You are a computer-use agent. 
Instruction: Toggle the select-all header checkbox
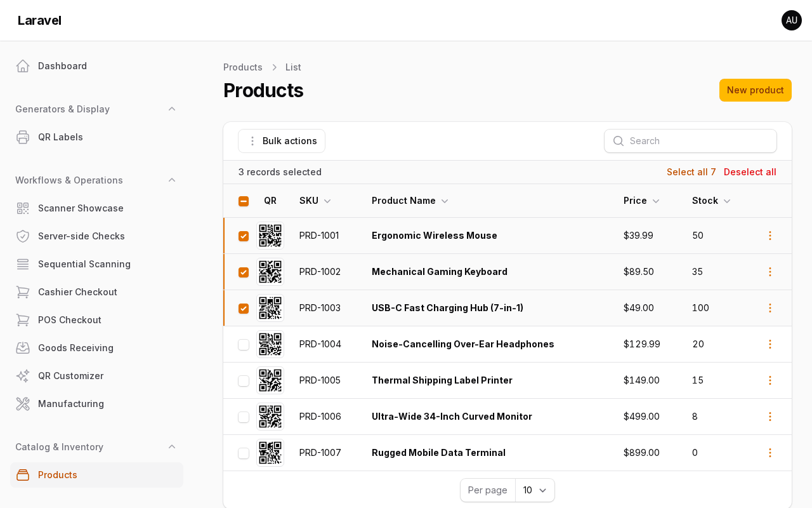[x=244, y=201]
